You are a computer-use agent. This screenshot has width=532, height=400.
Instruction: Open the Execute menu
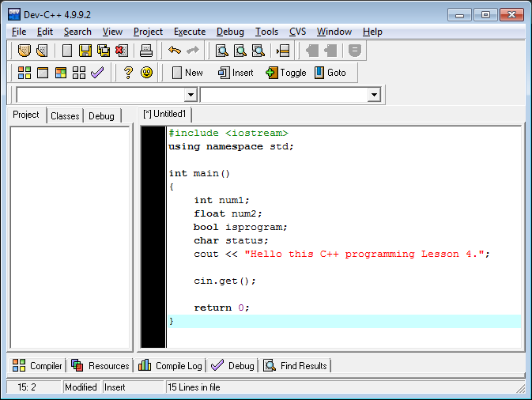(190, 32)
